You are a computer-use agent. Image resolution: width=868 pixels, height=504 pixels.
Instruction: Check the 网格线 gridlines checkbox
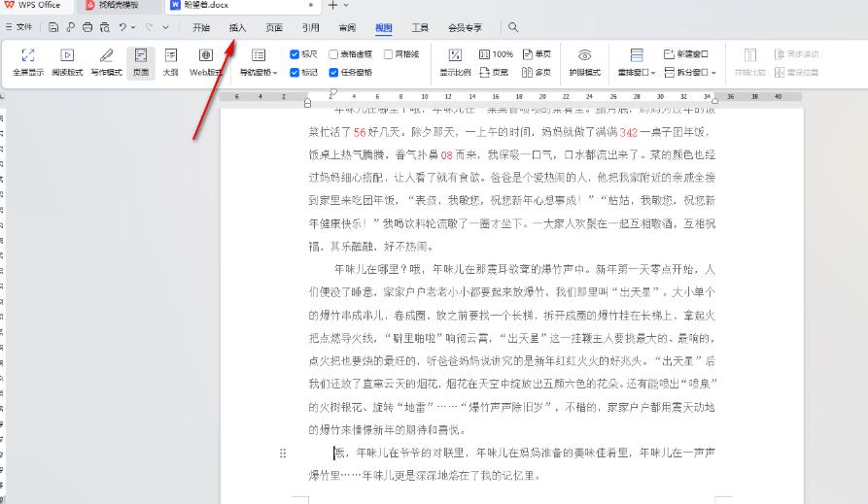(388, 54)
